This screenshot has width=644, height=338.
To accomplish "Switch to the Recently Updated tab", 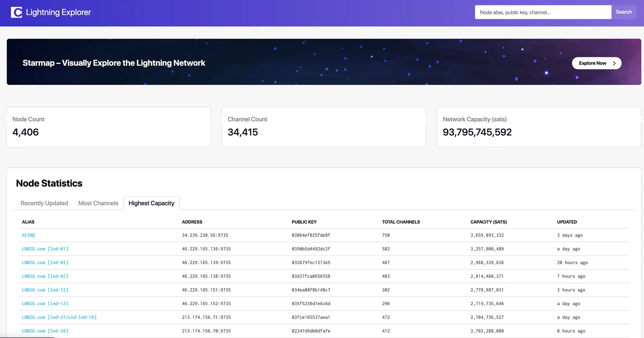I will 44,203.
